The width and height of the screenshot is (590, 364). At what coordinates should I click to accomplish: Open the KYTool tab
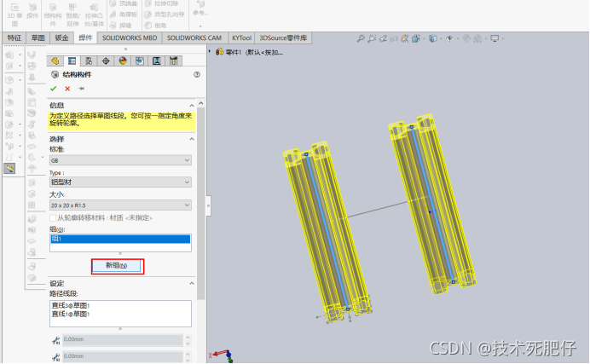click(241, 38)
